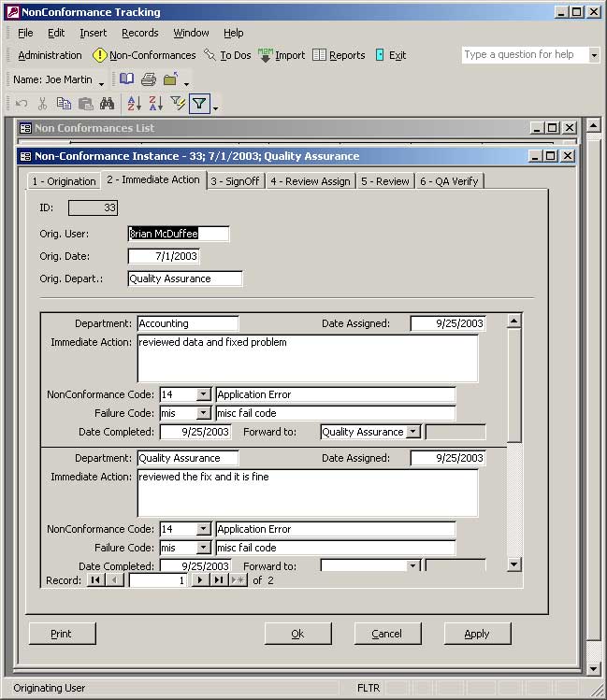Open the Administration toolbar item
Viewport: 607px width, 700px height.
click(x=50, y=55)
